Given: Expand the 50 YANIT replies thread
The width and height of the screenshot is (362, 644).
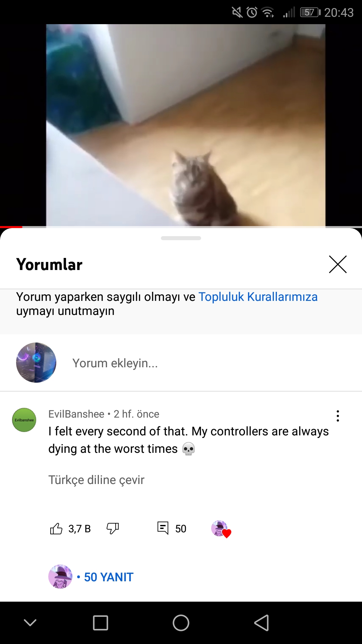Looking at the screenshot, I should click(x=109, y=577).
